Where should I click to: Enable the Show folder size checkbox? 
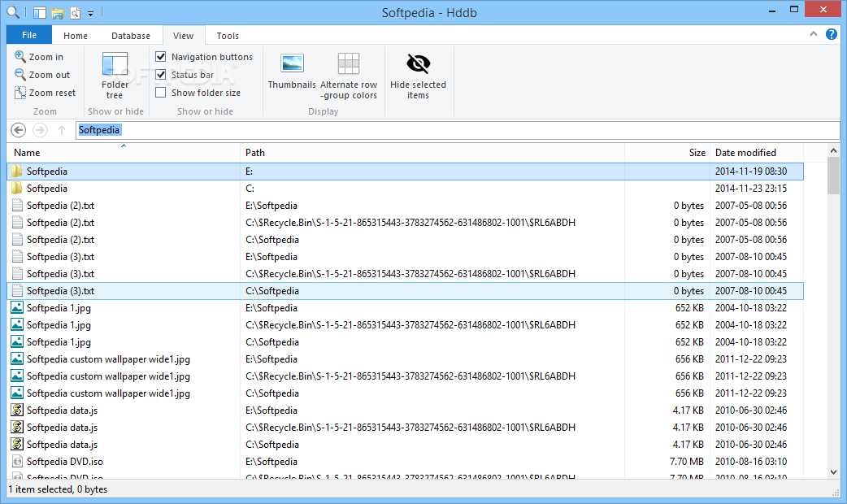pos(160,93)
